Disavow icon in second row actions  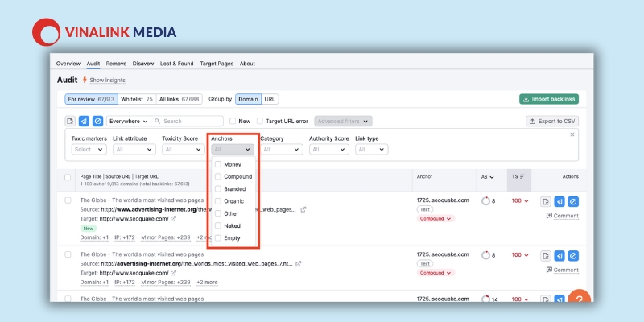(x=573, y=256)
